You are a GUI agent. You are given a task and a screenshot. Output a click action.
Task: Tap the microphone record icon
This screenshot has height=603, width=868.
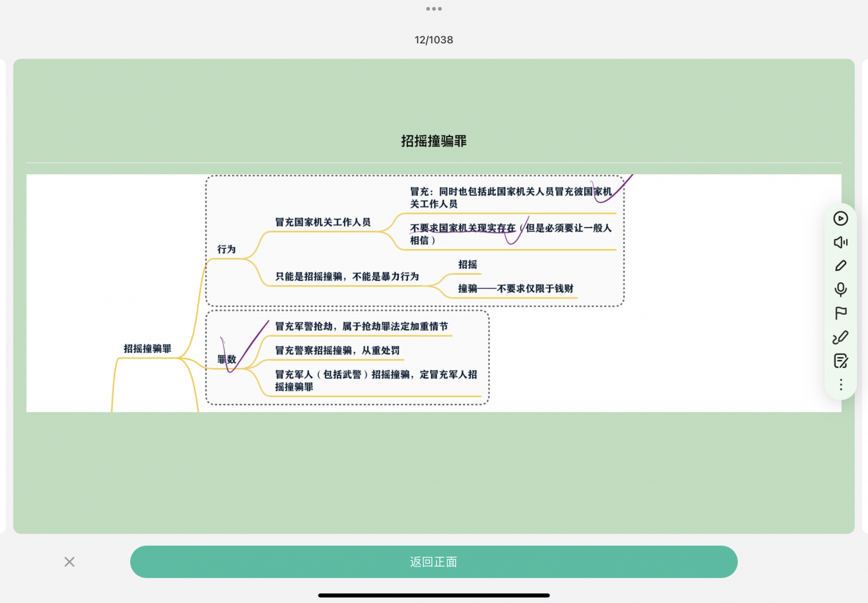pyautogui.click(x=840, y=289)
